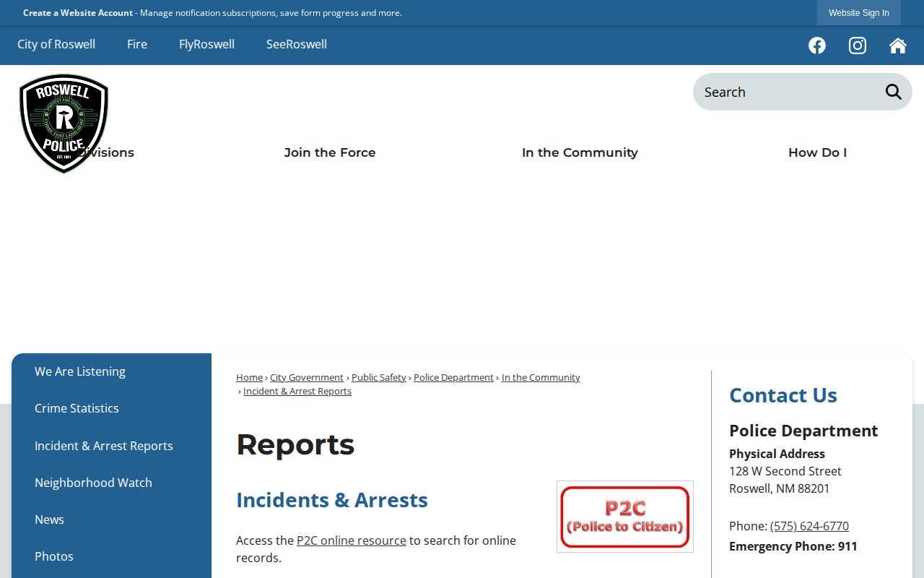Click Website Sign In button

[x=859, y=13]
